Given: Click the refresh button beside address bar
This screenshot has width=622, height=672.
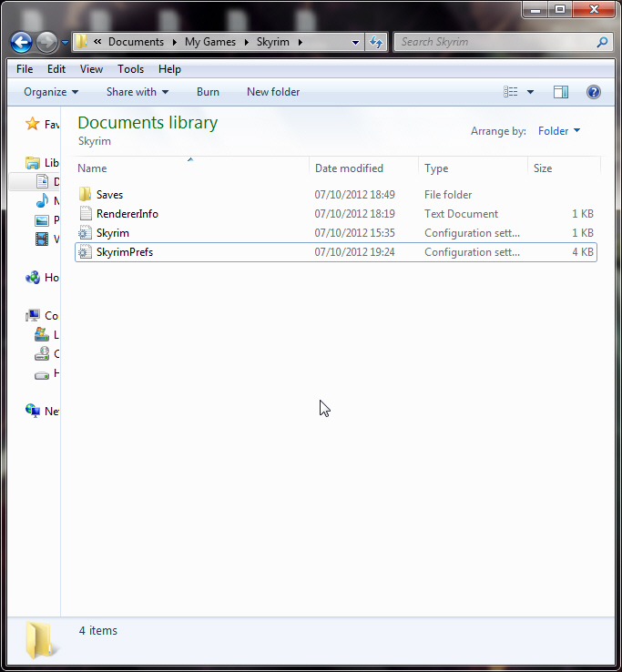Looking at the screenshot, I should coord(376,42).
